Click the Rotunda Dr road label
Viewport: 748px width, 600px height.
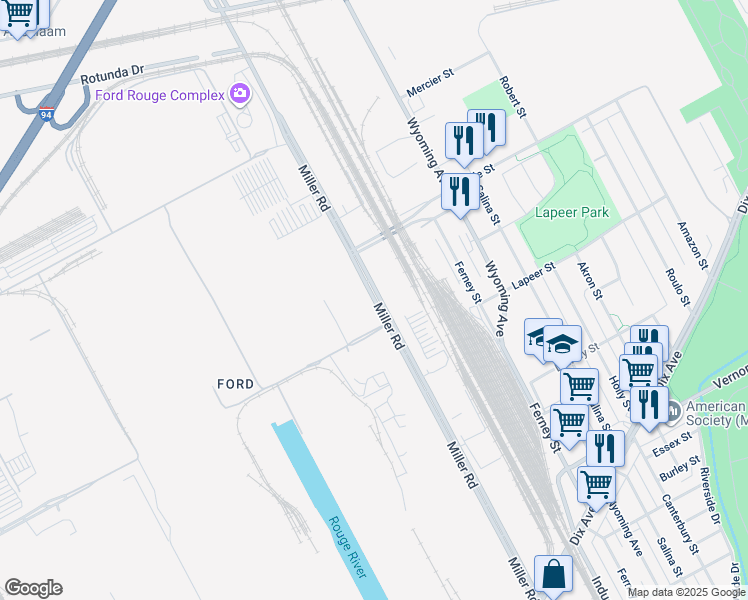pos(112,75)
